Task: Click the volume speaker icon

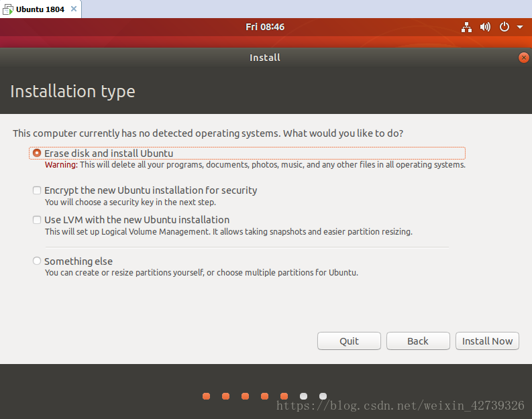Action: [485, 27]
